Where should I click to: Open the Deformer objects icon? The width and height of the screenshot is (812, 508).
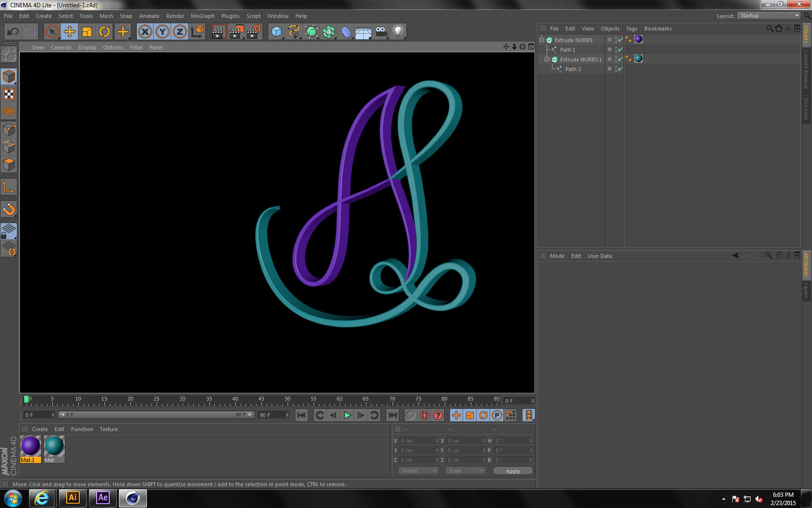click(346, 32)
